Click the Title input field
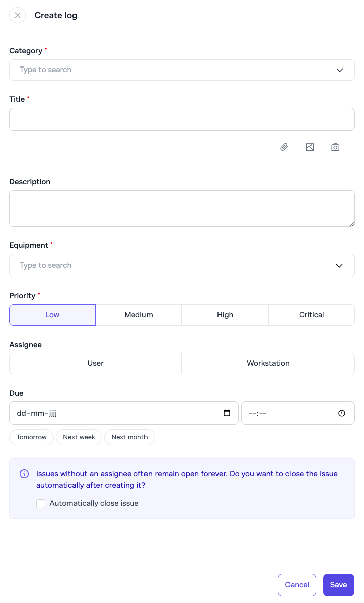 [182, 119]
